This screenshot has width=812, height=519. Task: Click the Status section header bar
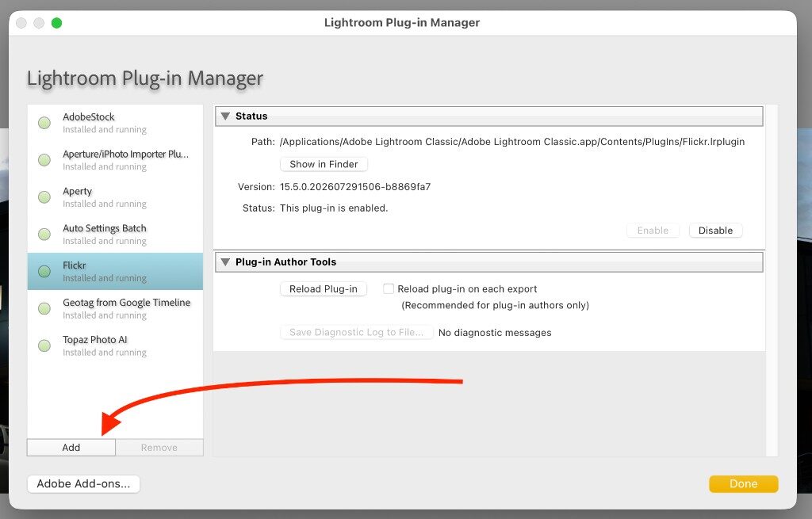tap(488, 116)
